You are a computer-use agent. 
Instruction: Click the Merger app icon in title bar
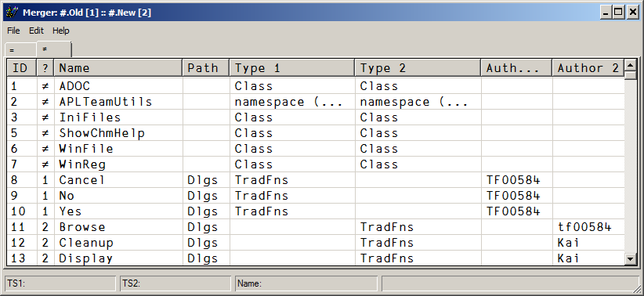[13, 13]
